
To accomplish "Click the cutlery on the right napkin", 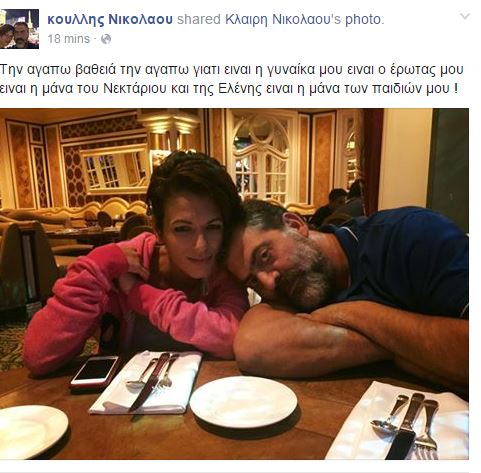I will point(406,423).
